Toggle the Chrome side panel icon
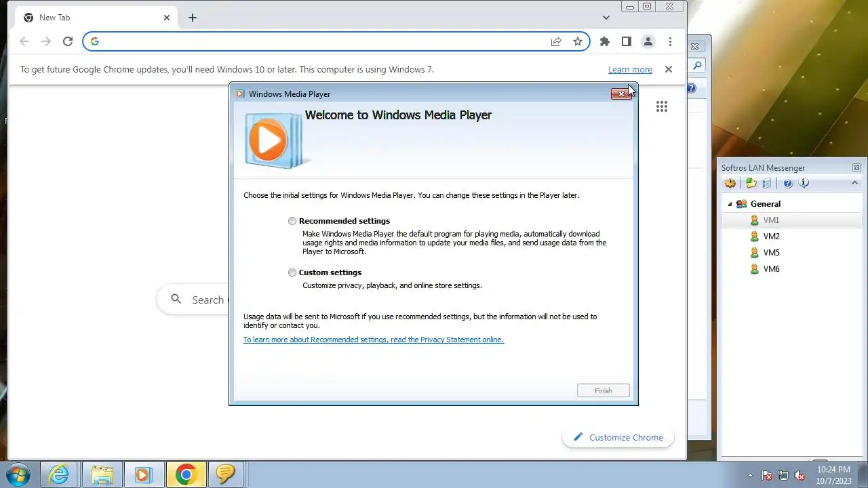This screenshot has width=868, height=488. coord(627,41)
